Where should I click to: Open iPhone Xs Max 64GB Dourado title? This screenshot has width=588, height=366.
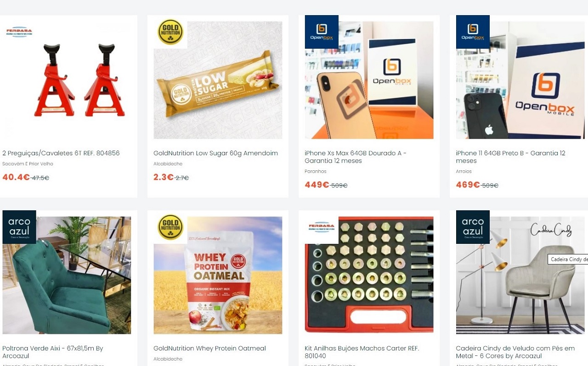356,157
